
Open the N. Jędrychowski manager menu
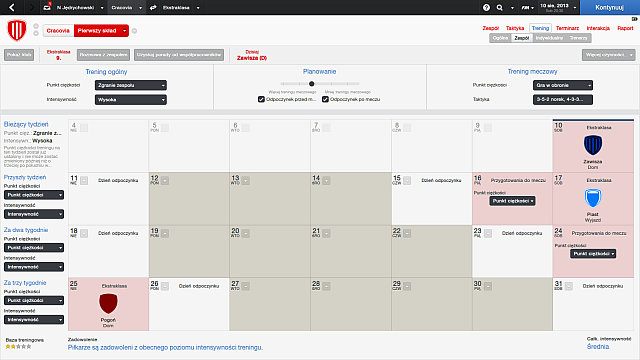pyautogui.click(x=80, y=7)
